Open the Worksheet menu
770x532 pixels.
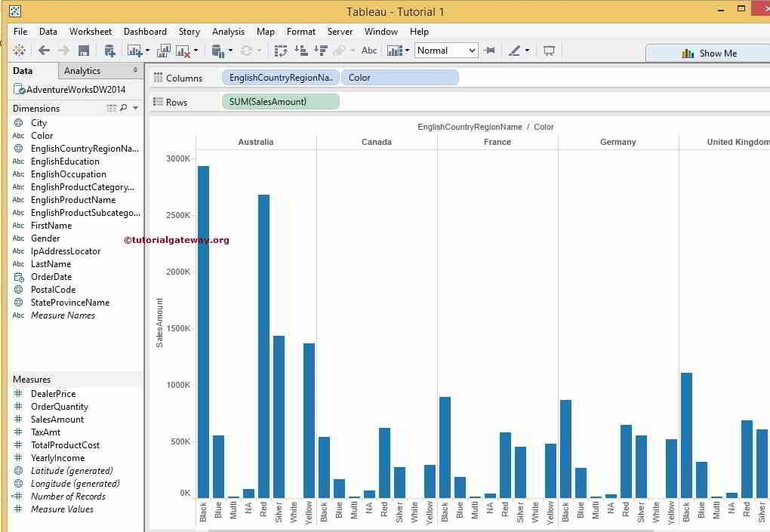tap(91, 32)
